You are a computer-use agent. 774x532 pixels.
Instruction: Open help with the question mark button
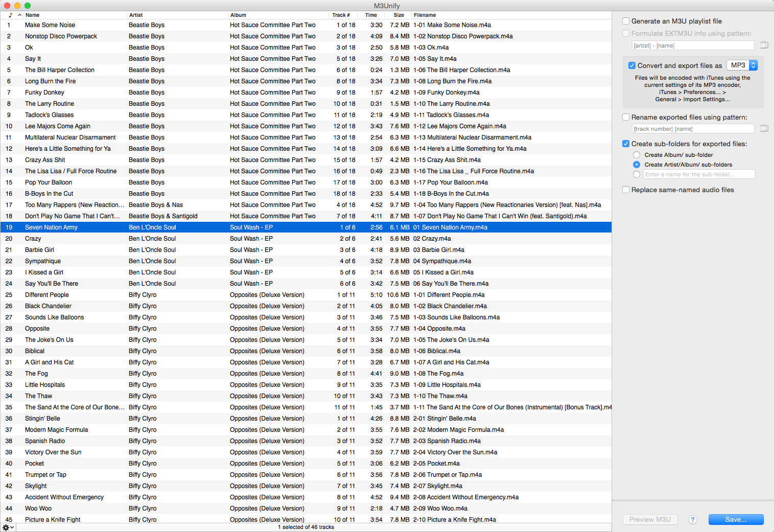693,520
